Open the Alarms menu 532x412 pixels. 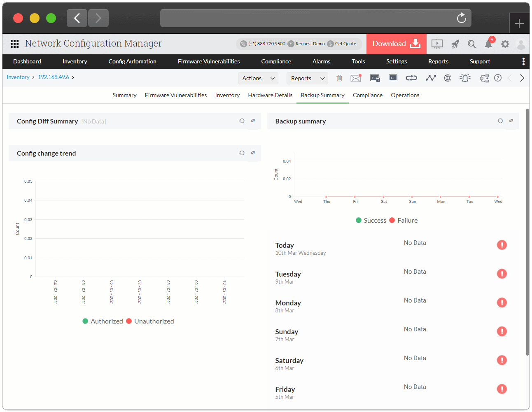click(x=322, y=61)
